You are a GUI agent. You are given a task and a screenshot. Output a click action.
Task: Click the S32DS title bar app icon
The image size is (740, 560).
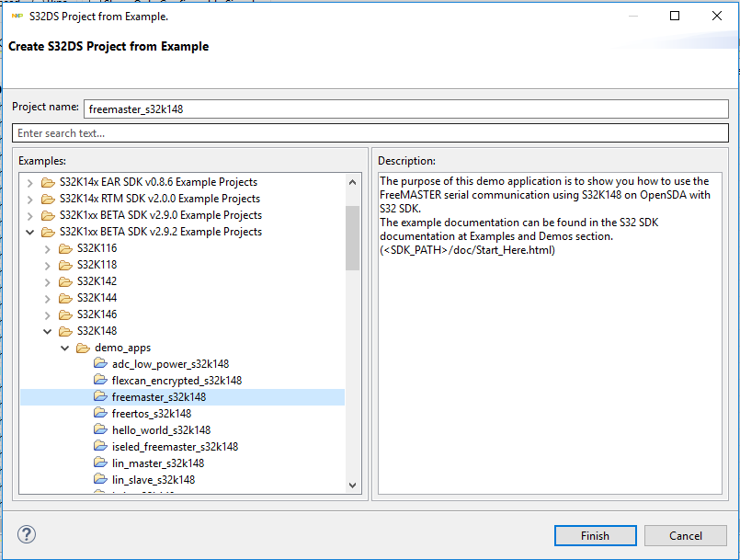(x=17, y=16)
